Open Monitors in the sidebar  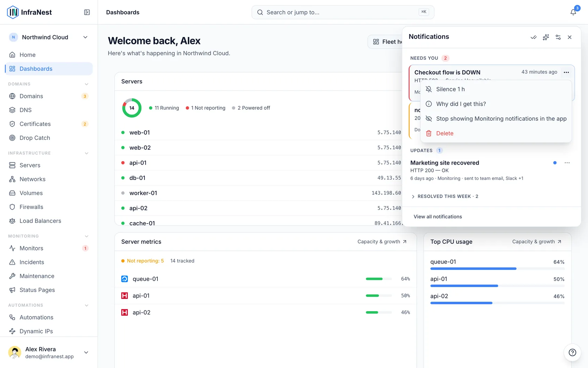(49, 248)
